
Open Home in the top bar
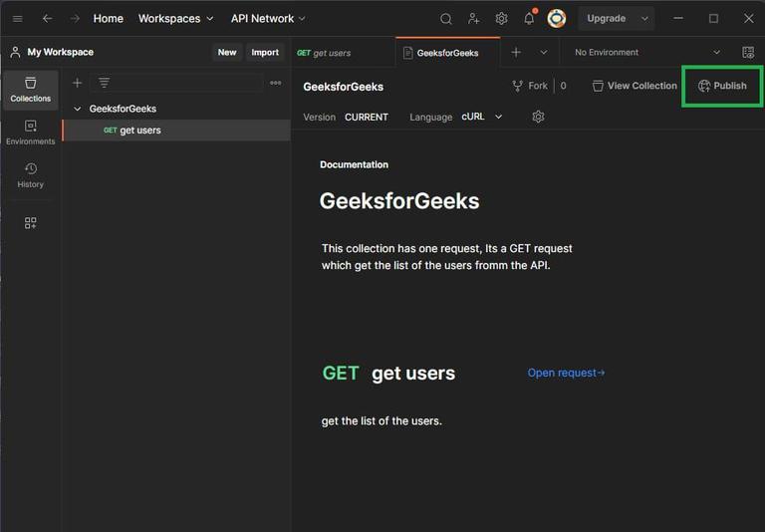[109, 19]
